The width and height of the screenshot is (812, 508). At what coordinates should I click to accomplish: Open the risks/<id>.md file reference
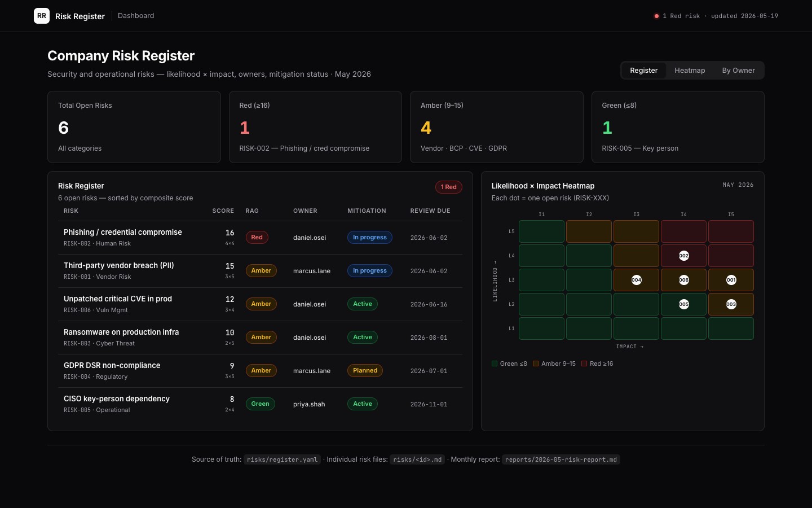click(x=417, y=459)
